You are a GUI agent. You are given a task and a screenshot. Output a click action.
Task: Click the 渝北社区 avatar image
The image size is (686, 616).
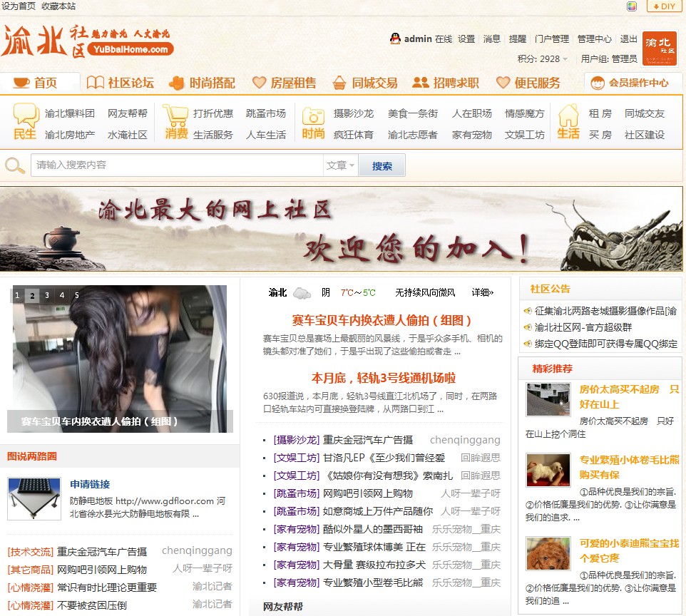[x=660, y=48]
